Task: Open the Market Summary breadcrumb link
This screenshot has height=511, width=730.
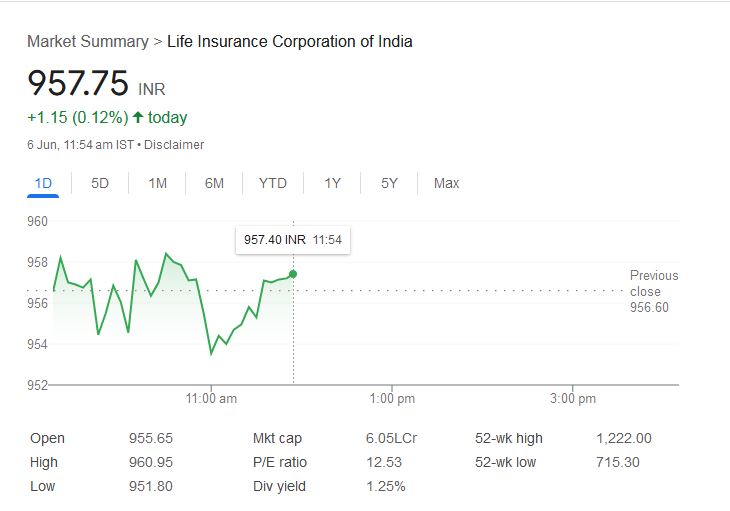Action: [x=87, y=41]
